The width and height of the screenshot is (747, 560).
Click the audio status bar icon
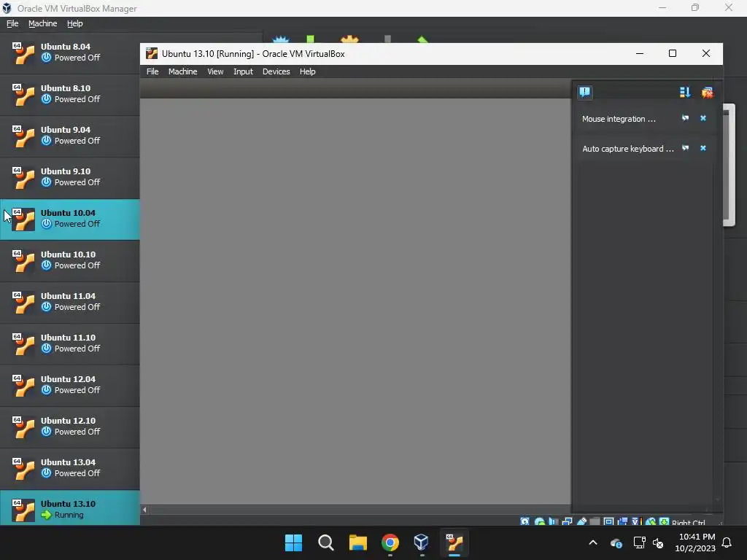pyautogui.click(x=553, y=521)
